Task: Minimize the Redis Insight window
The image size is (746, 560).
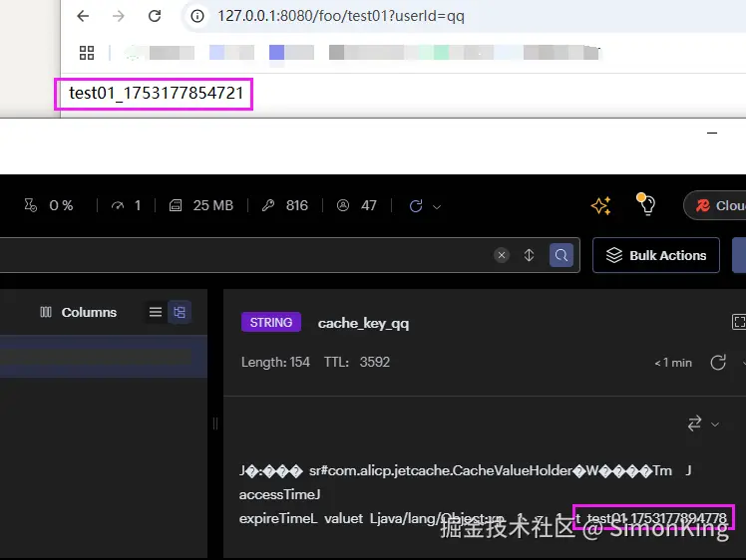Action: tap(712, 134)
